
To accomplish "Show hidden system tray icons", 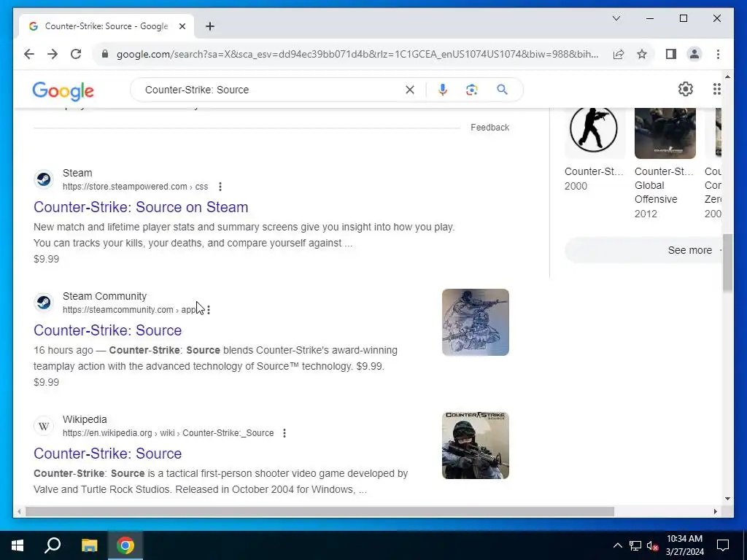I will point(617,545).
